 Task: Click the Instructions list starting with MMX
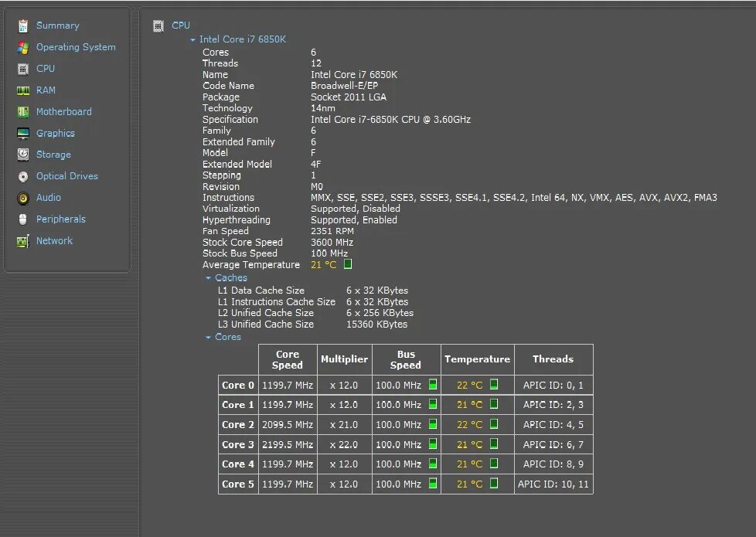click(x=514, y=198)
